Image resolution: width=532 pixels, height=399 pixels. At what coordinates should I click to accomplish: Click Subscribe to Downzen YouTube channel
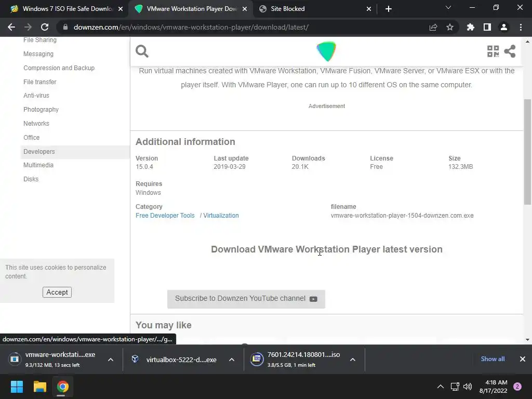(x=246, y=299)
